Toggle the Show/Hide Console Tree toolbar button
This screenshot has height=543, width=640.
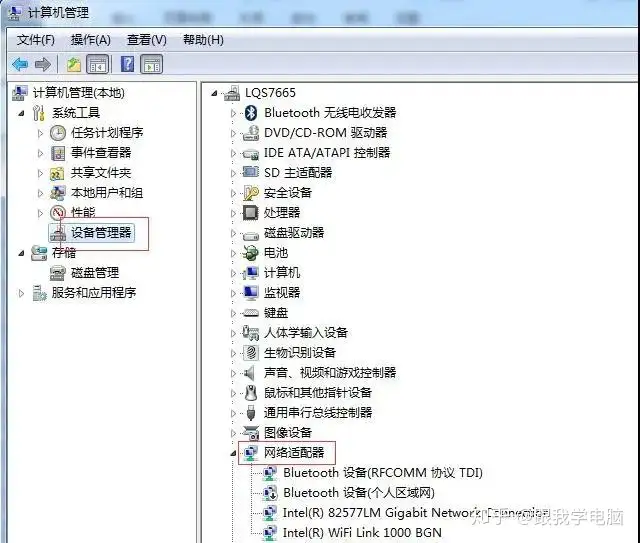(x=98, y=64)
